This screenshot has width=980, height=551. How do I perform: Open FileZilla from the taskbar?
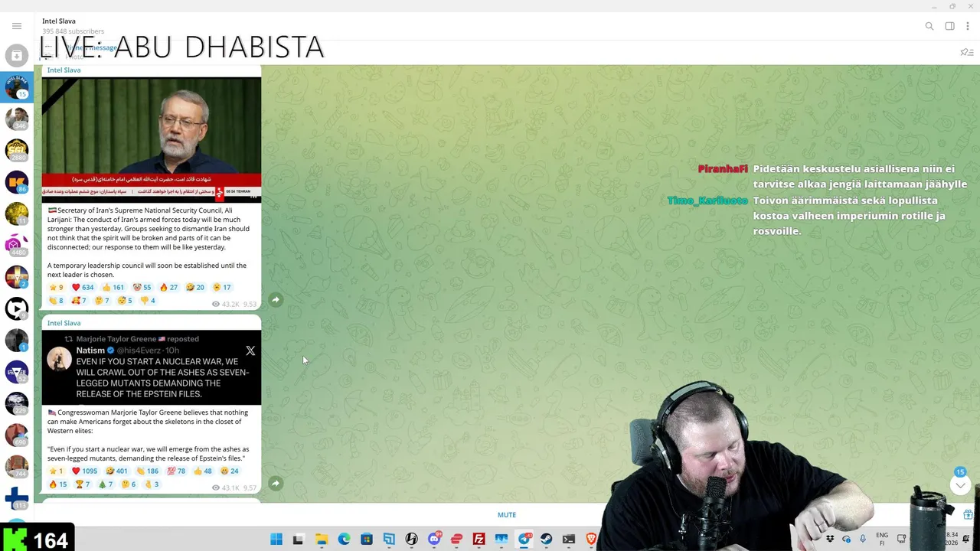(x=479, y=540)
